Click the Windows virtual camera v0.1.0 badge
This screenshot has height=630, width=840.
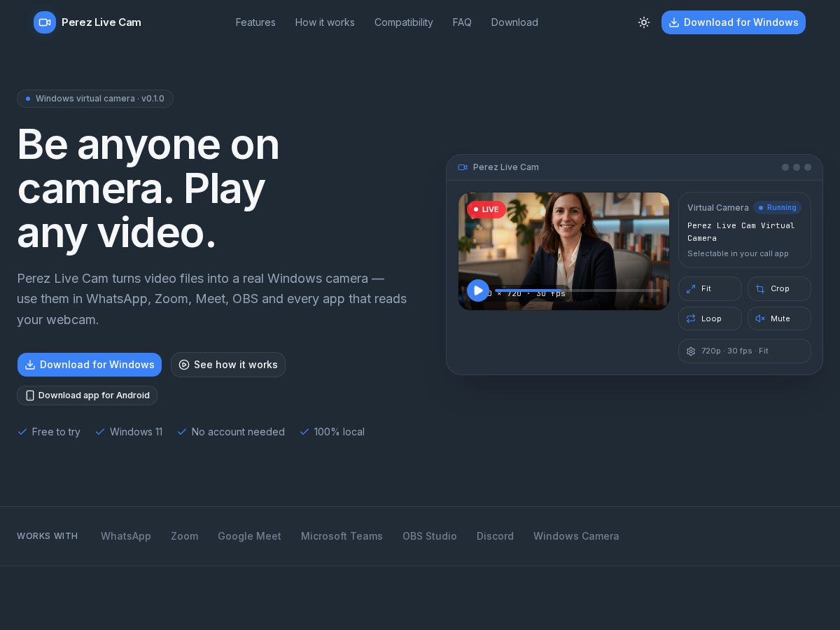click(x=95, y=99)
